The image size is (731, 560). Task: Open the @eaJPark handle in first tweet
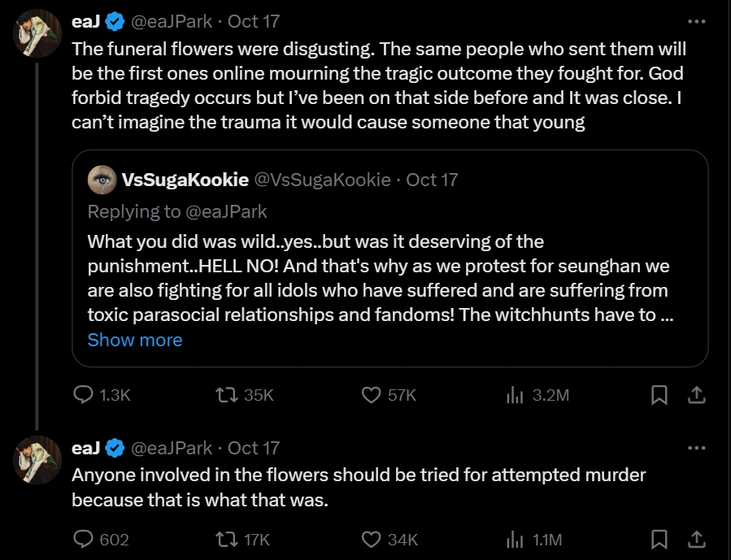(x=175, y=21)
